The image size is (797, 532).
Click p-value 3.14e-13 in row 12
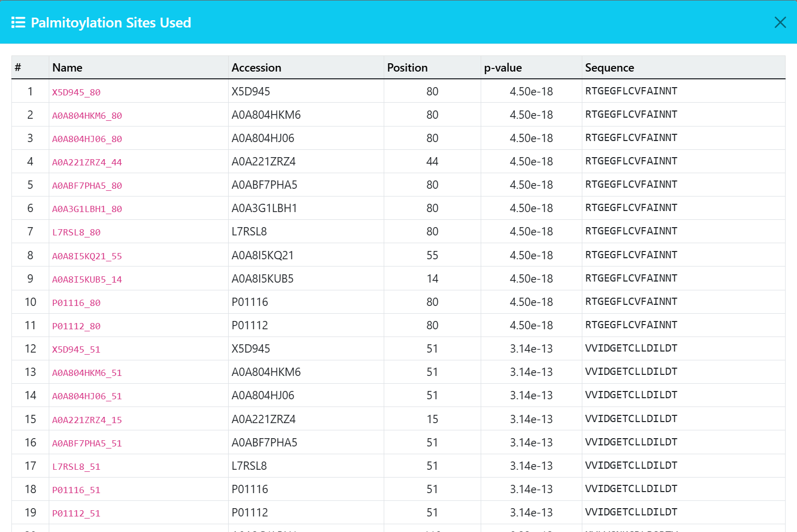coord(531,349)
